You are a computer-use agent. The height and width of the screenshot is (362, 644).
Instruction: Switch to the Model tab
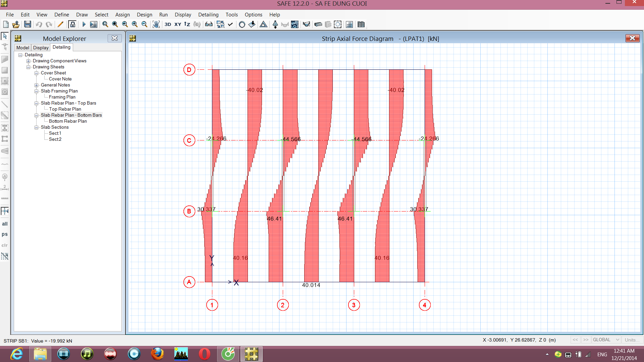pyautogui.click(x=23, y=48)
